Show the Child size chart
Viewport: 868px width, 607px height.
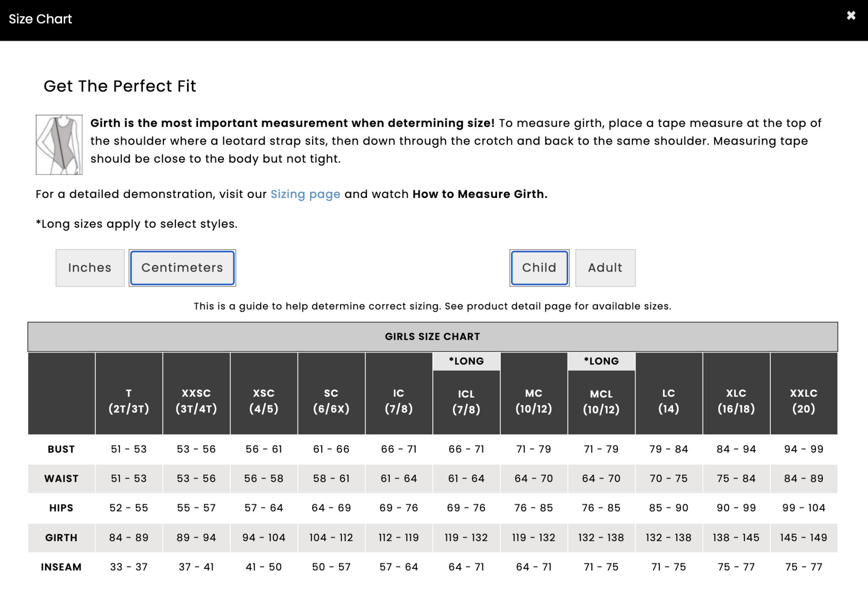click(539, 268)
